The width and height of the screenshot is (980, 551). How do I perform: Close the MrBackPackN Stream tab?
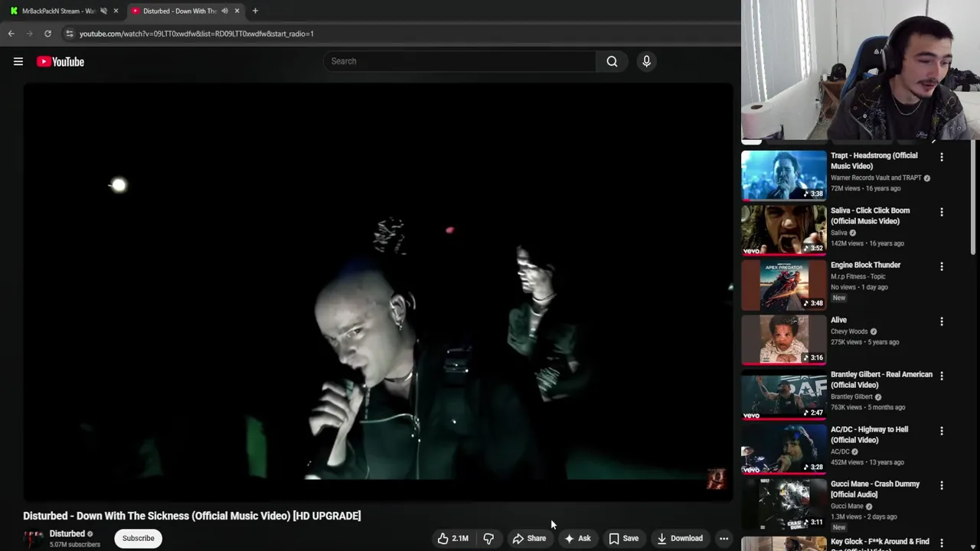click(116, 11)
